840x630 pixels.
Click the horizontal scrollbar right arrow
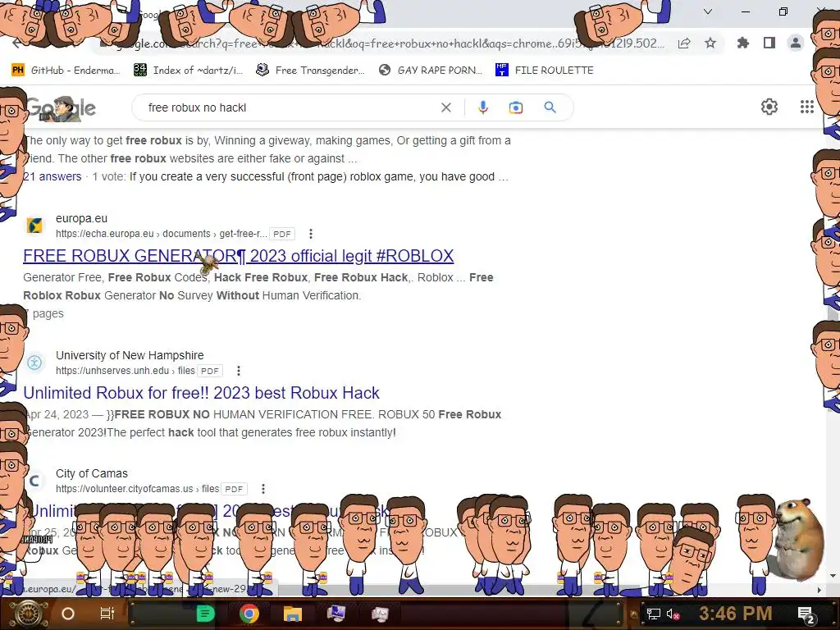(819, 590)
